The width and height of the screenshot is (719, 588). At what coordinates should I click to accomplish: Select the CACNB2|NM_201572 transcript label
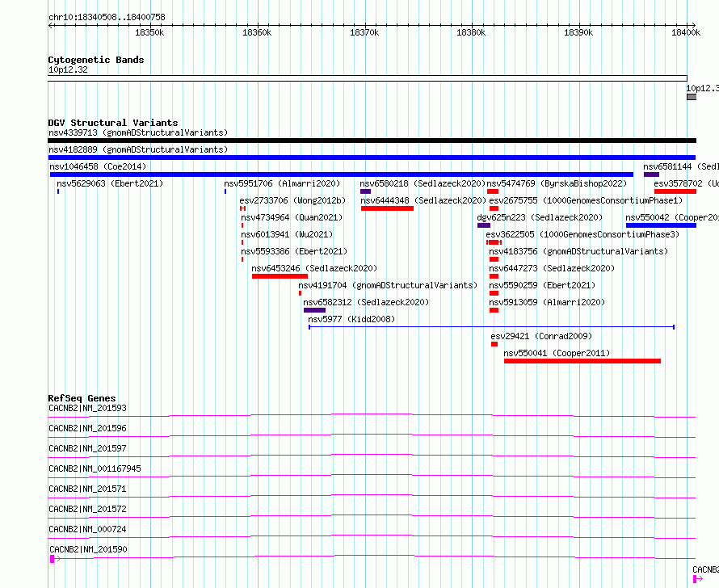87,509
